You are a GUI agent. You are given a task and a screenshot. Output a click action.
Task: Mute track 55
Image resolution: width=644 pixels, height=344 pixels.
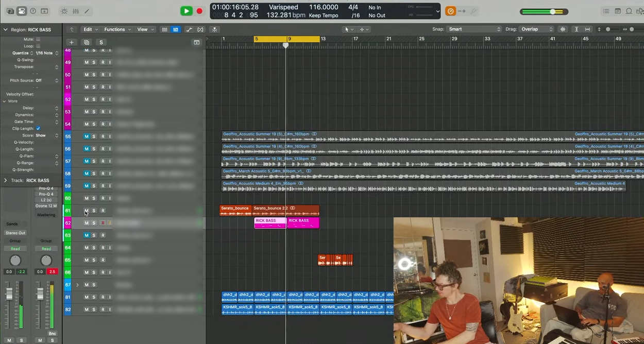[87, 136]
